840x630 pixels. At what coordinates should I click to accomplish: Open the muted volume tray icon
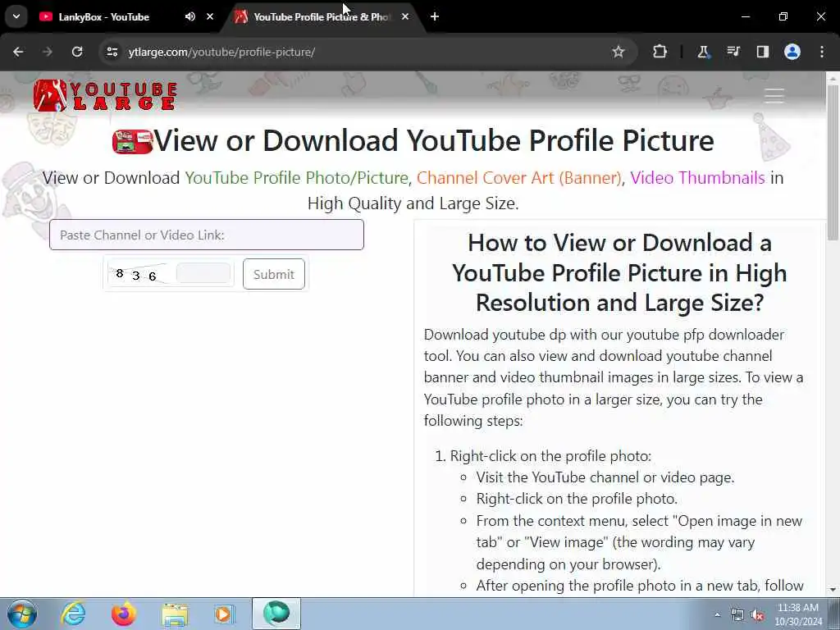757,615
